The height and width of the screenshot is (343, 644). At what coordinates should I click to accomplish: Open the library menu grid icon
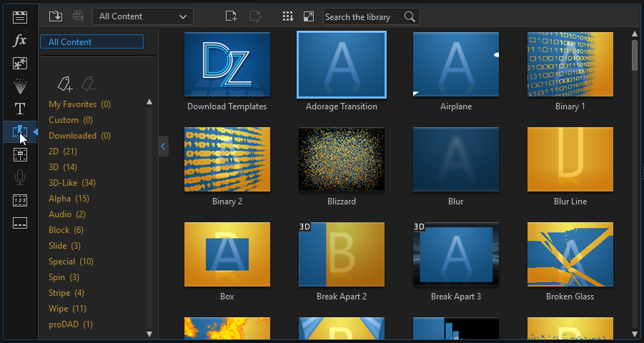click(288, 16)
